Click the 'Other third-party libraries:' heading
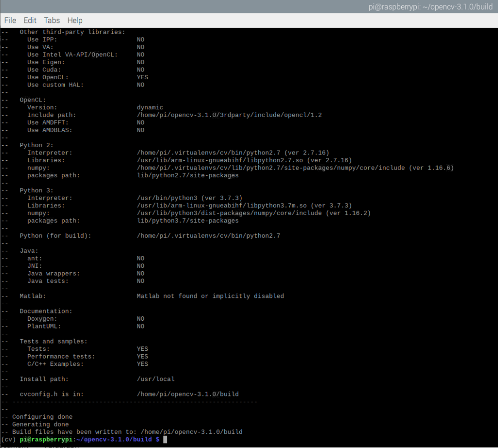The image size is (498, 448). pyautogui.click(x=72, y=32)
